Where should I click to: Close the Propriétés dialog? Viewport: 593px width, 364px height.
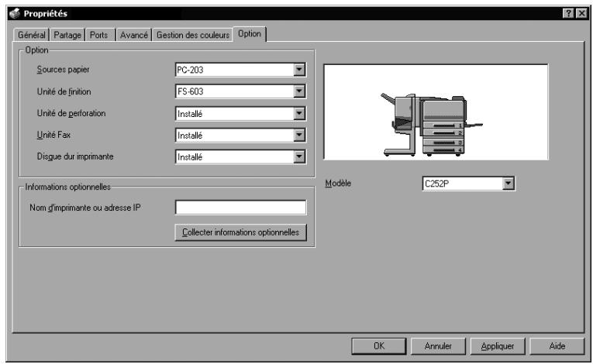point(581,14)
